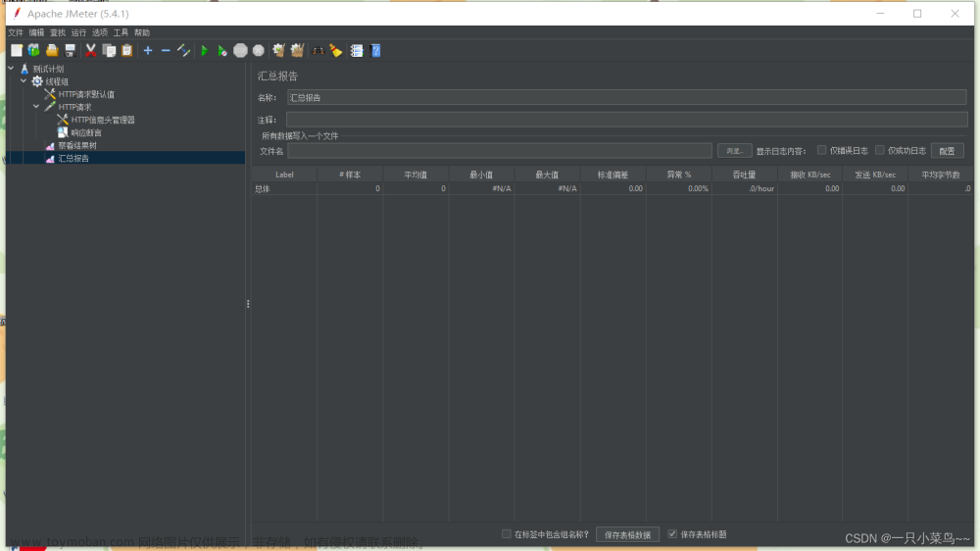Viewport: 980px width, 551px height.
Task: Toggle the 仅成功日志 checkbox
Action: click(x=879, y=150)
